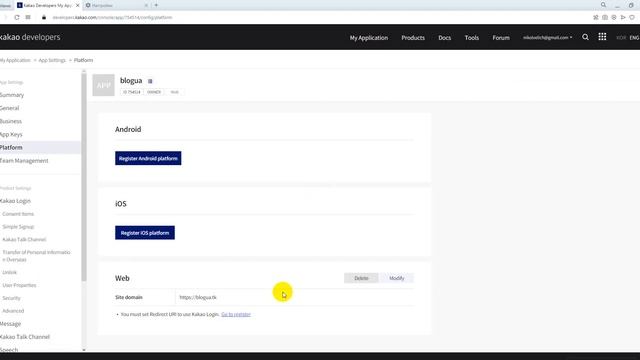This screenshot has height=360, width=640.
Task: Click the send arrow icon in the browser toolbar
Action: 623,17
